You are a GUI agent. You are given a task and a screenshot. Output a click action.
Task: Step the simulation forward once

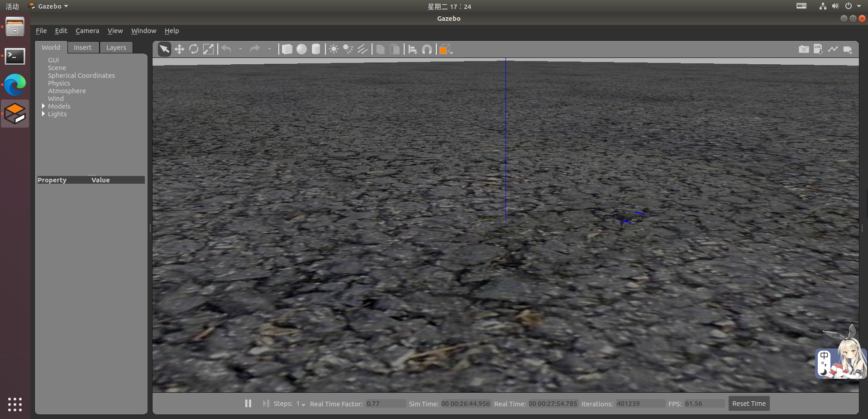click(266, 403)
